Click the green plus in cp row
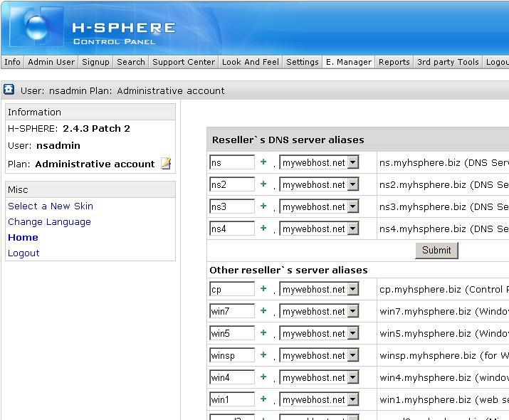509x420 pixels. (x=263, y=288)
